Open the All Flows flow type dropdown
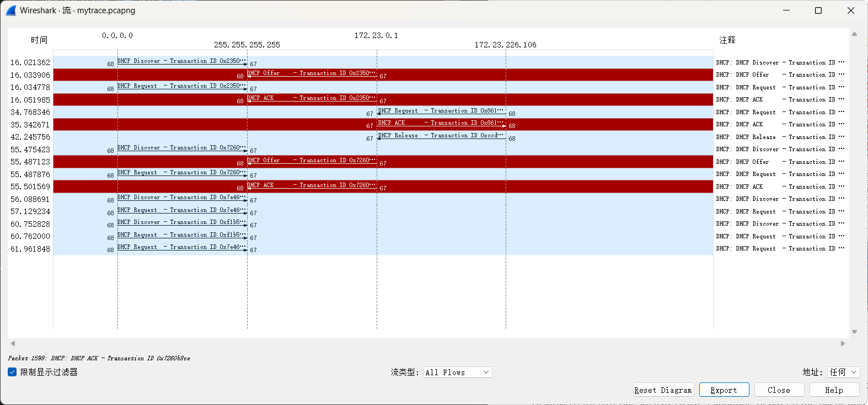868x405 pixels. point(458,372)
